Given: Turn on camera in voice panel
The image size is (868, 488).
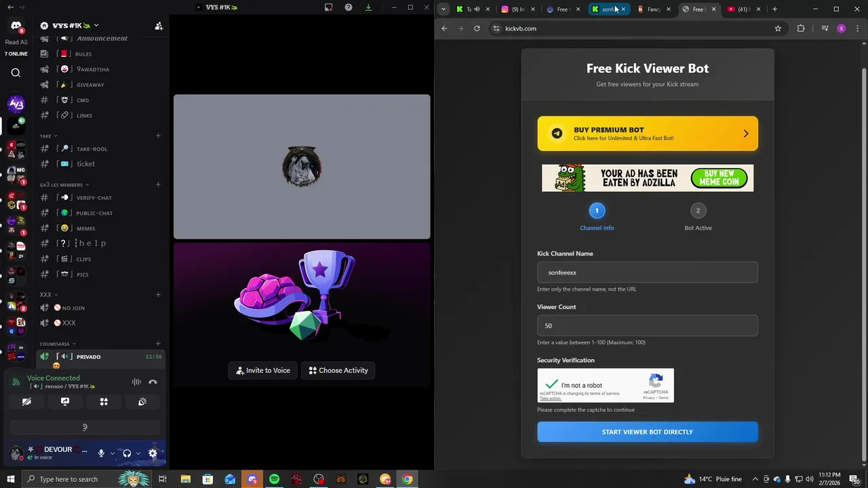Looking at the screenshot, I should tap(26, 402).
